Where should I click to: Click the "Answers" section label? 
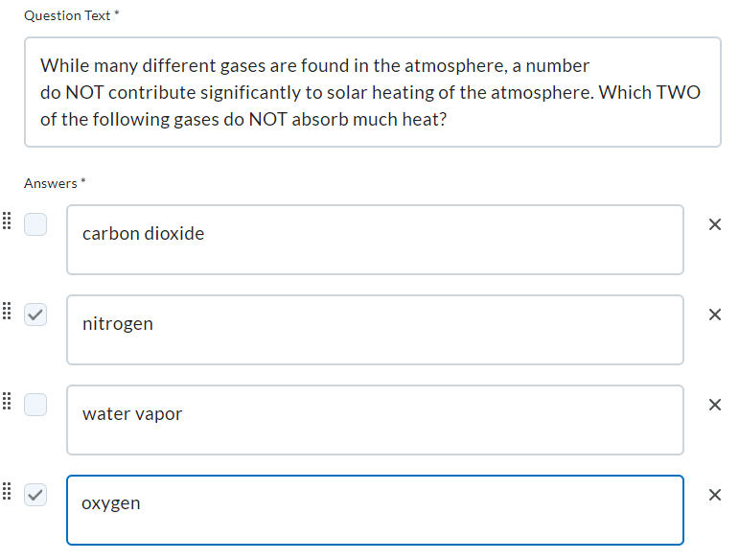click(51, 183)
